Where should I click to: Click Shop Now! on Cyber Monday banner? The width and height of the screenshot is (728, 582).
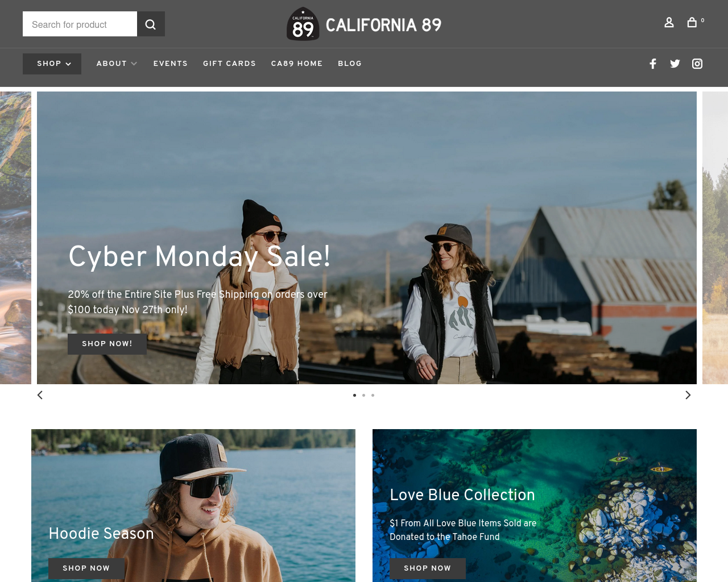[x=107, y=344]
